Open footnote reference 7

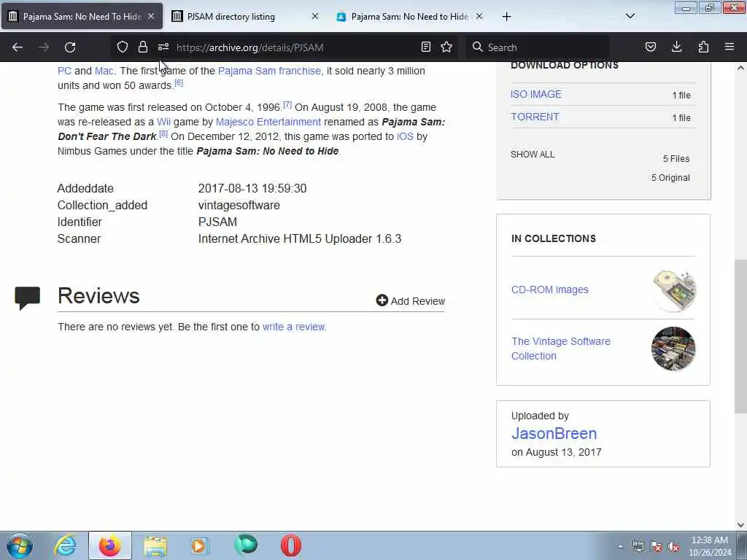coord(287,105)
